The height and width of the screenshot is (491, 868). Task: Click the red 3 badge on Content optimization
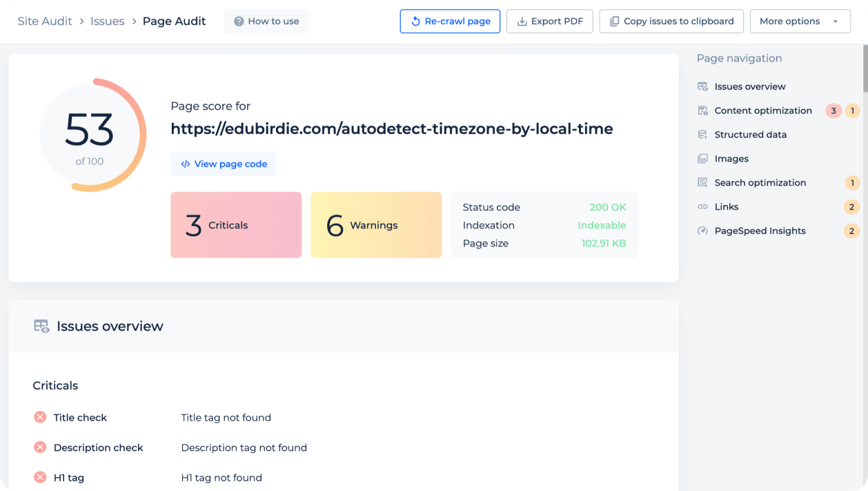coord(834,110)
